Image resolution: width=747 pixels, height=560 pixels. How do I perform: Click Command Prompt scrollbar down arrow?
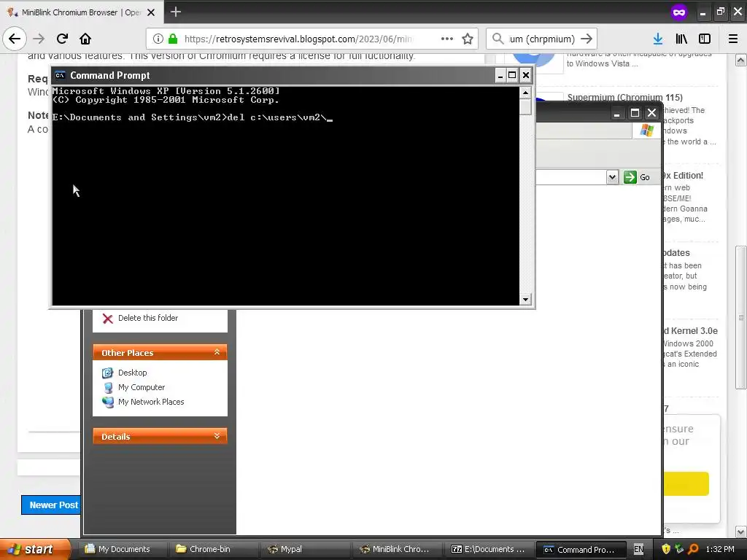[525, 300]
